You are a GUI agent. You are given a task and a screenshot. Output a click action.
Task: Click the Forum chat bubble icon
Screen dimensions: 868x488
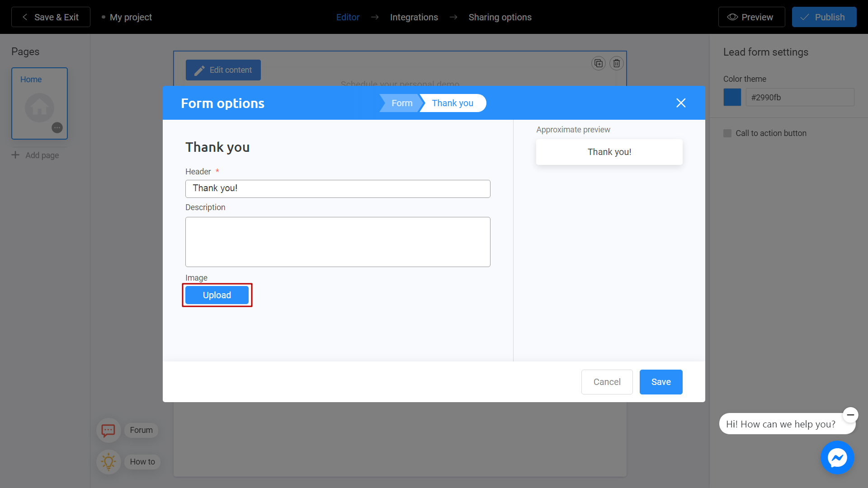[x=108, y=430]
